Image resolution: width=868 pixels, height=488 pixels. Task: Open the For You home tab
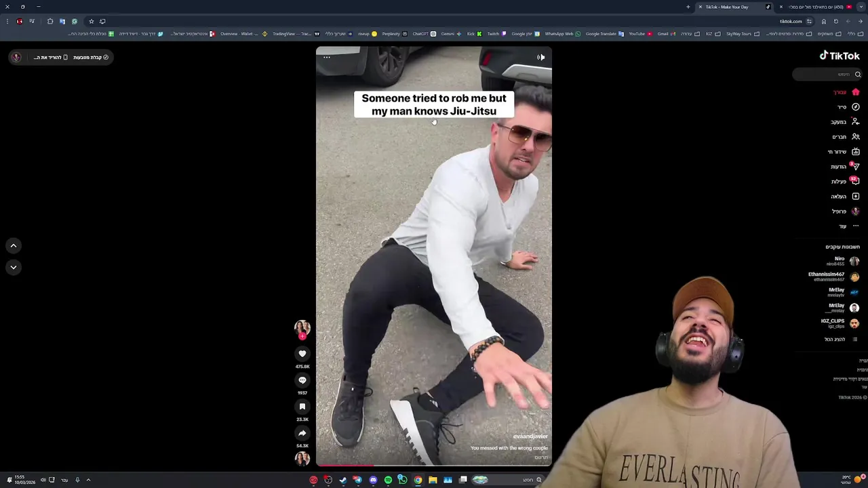coord(847,92)
